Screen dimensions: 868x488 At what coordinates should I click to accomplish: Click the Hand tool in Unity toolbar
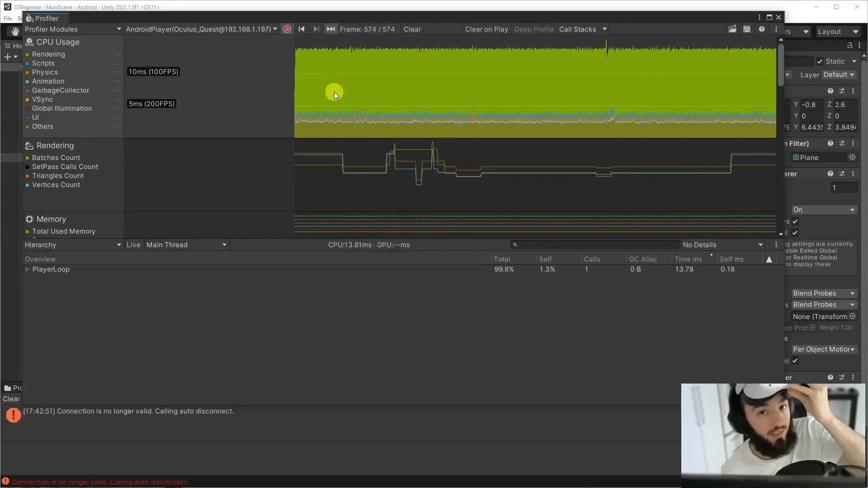[x=15, y=31]
